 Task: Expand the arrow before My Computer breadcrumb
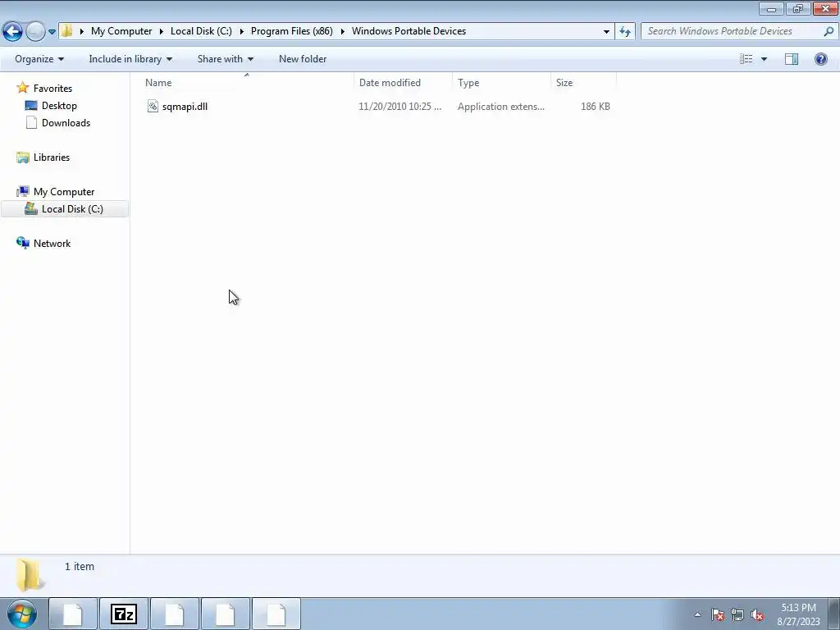(82, 31)
